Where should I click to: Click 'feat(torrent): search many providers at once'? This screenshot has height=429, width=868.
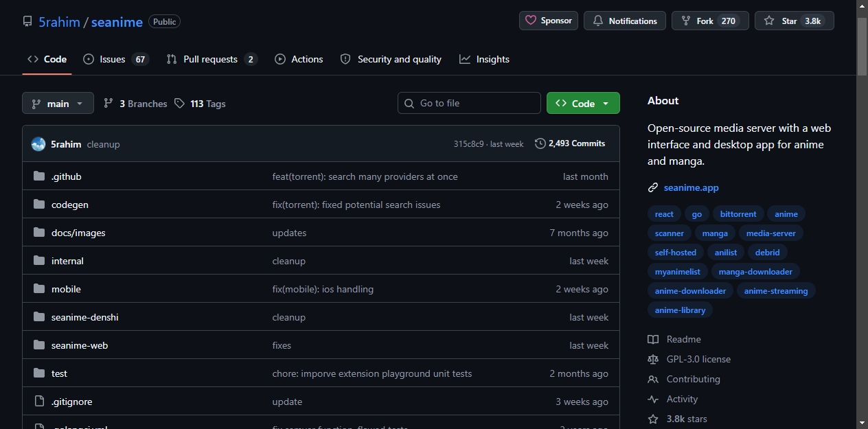click(365, 176)
